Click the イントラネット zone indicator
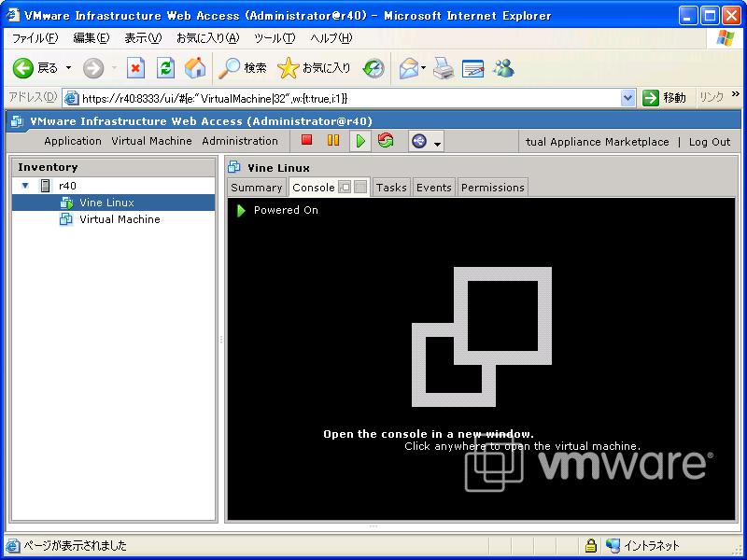This screenshot has height=560, width=747. coord(642,545)
